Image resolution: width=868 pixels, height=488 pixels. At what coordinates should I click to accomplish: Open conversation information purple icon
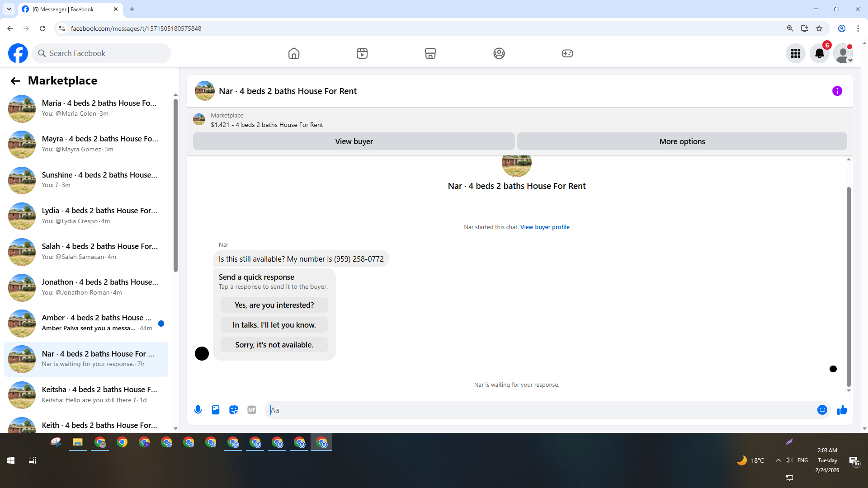click(x=837, y=91)
